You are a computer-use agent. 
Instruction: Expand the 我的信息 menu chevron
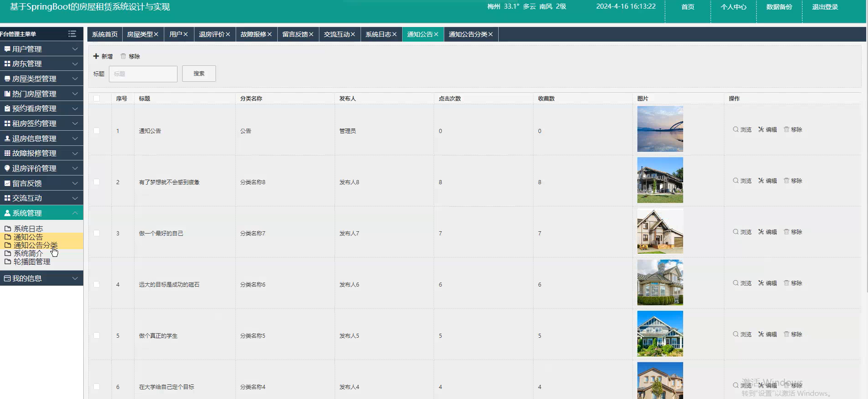coord(75,278)
